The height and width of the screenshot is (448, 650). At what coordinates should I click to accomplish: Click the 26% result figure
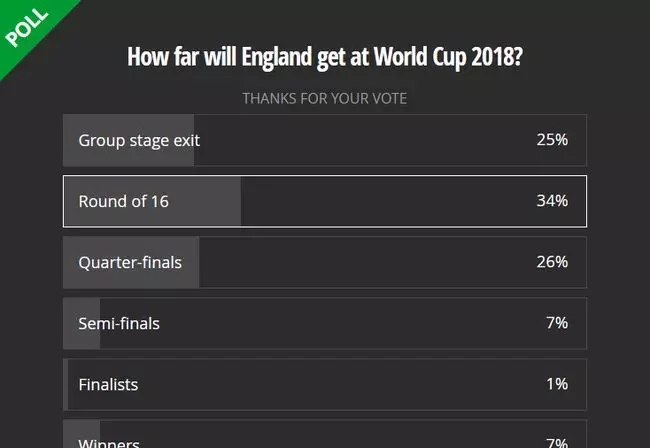pos(552,262)
